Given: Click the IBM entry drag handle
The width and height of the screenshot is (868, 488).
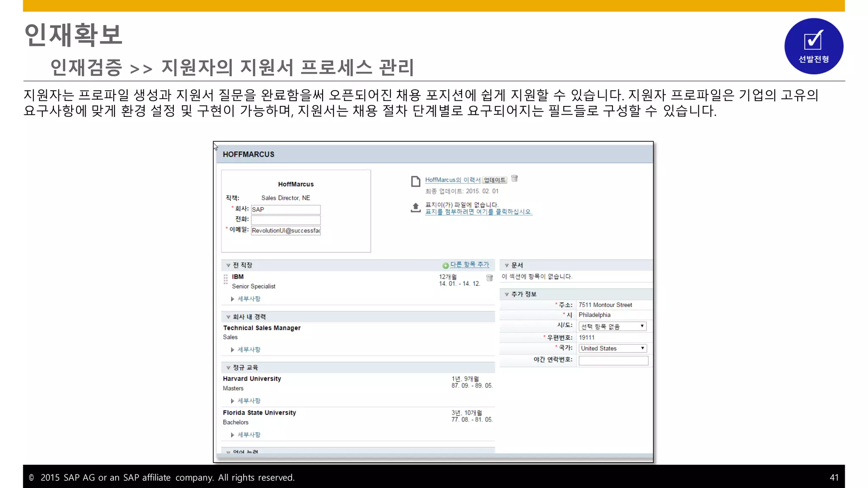Looking at the screenshot, I should 225,279.
